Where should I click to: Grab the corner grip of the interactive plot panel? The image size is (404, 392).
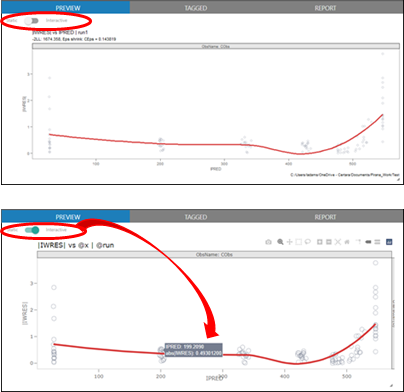click(x=391, y=385)
